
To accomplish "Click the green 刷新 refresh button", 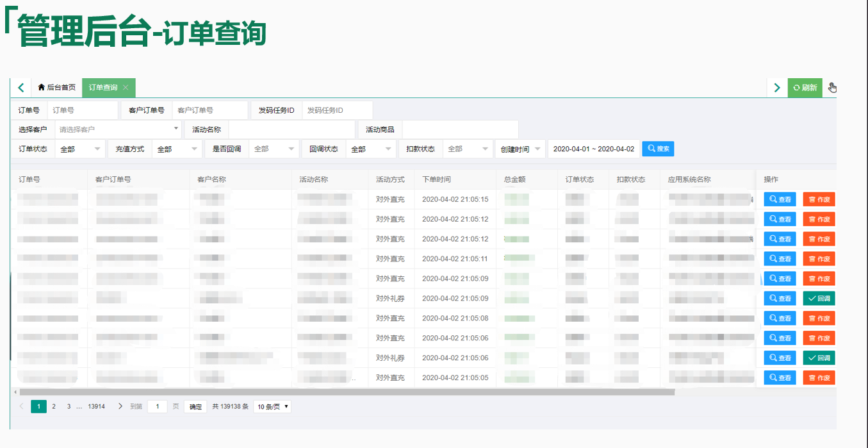I will [x=805, y=88].
